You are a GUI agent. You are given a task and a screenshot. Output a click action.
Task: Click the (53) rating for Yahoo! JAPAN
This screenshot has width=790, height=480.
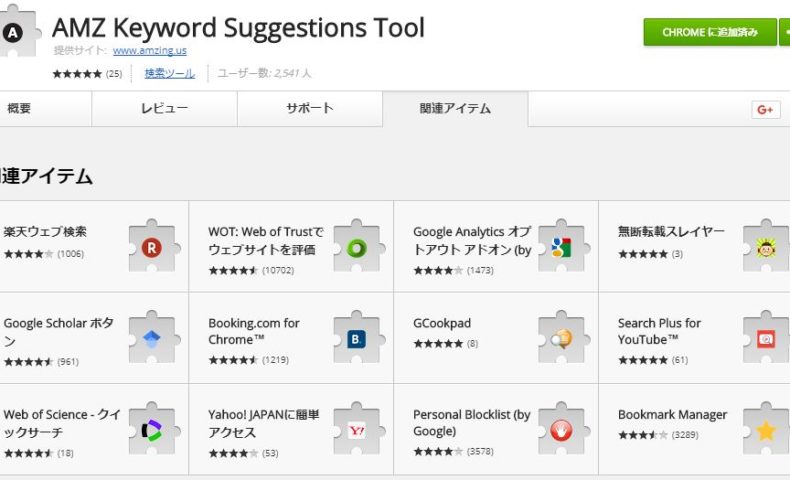coord(244,453)
